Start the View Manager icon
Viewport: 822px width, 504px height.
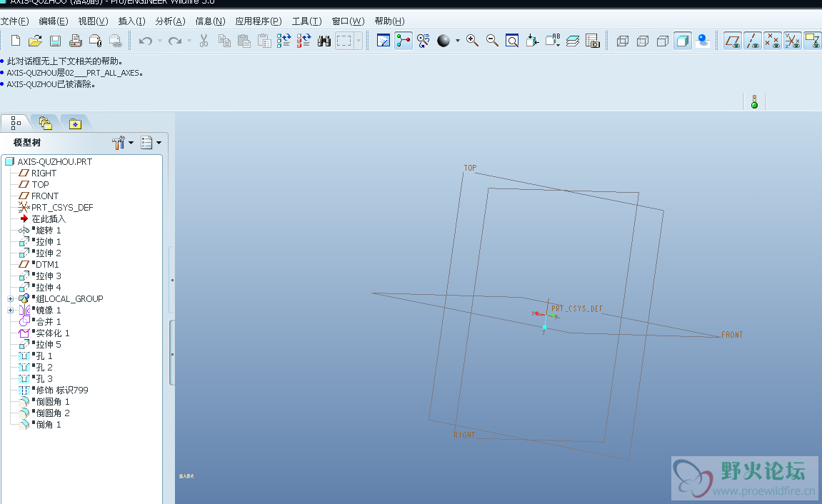tap(592, 41)
